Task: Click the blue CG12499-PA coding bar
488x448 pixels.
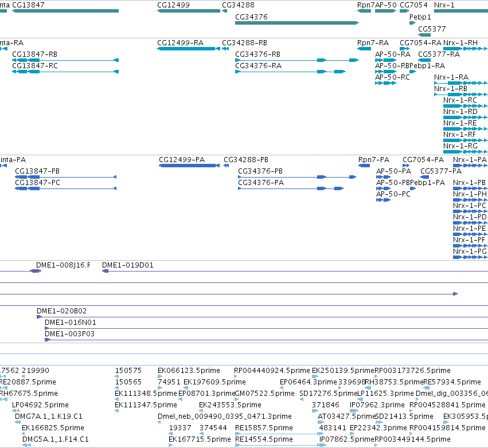Action: (x=189, y=166)
